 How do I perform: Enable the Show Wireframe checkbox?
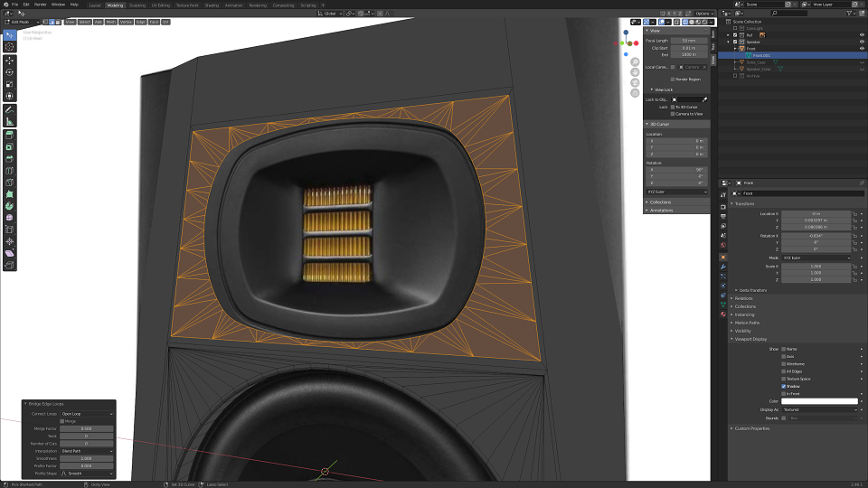[x=783, y=364]
